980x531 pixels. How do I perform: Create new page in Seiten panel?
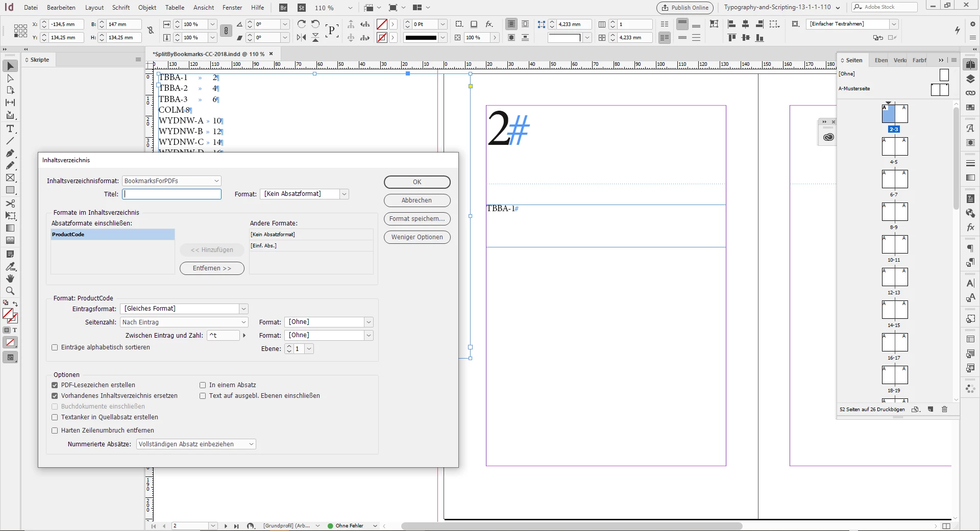pos(930,409)
